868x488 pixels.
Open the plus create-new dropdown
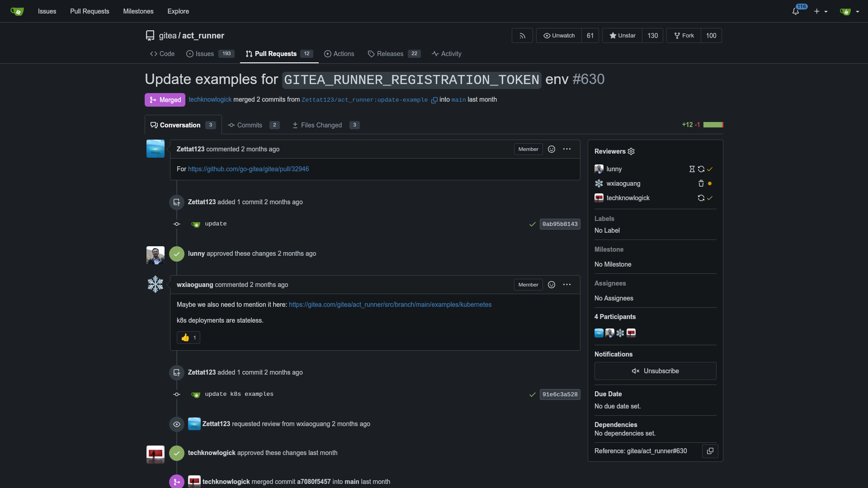(x=821, y=11)
